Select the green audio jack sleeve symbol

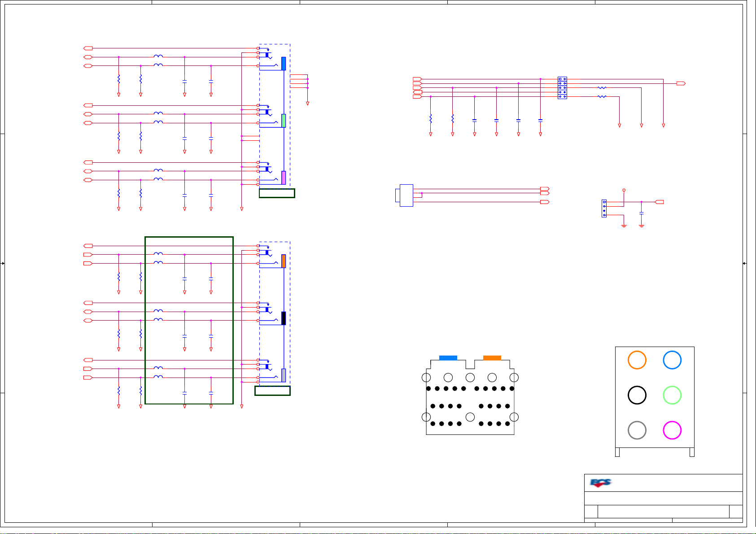[x=284, y=121]
